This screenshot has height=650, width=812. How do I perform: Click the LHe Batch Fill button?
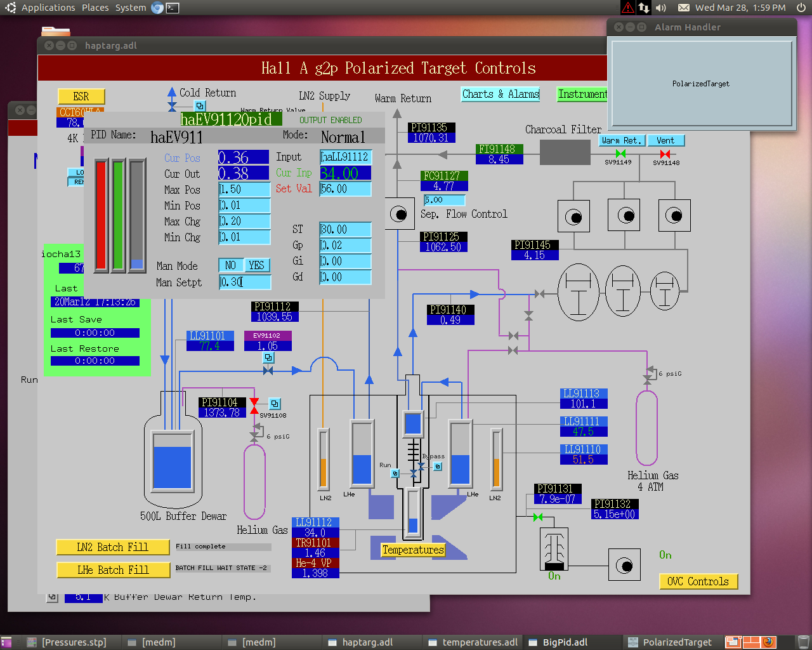113,570
